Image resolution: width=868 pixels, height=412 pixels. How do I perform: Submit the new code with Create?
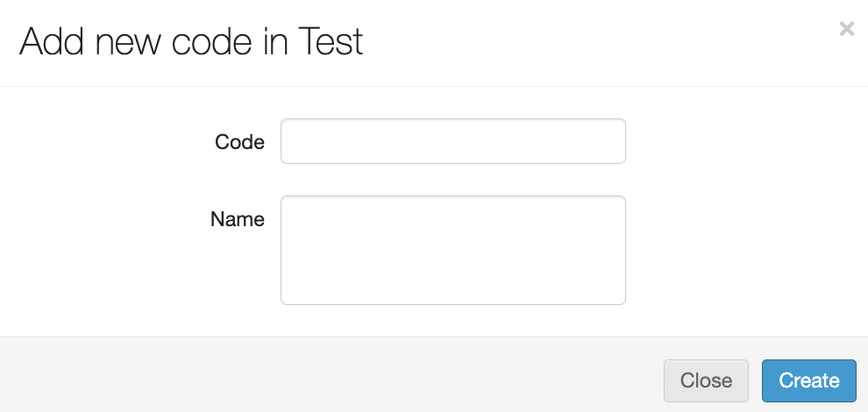[808, 380]
